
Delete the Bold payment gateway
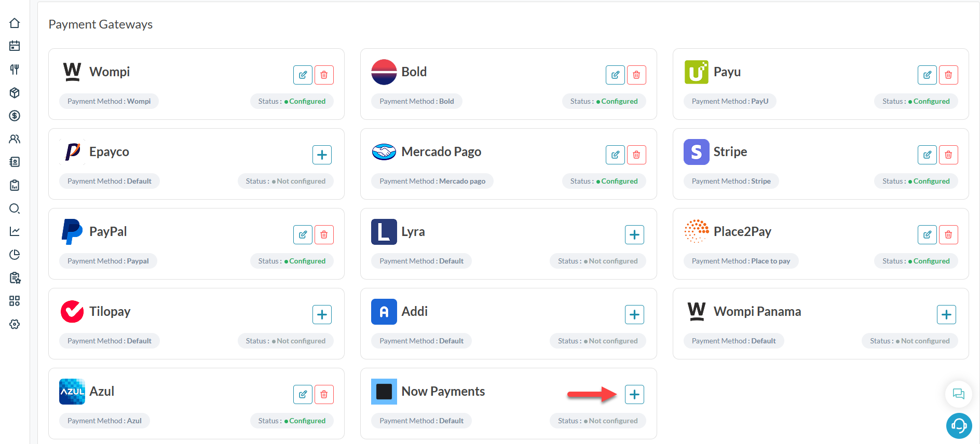pyautogui.click(x=636, y=75)
